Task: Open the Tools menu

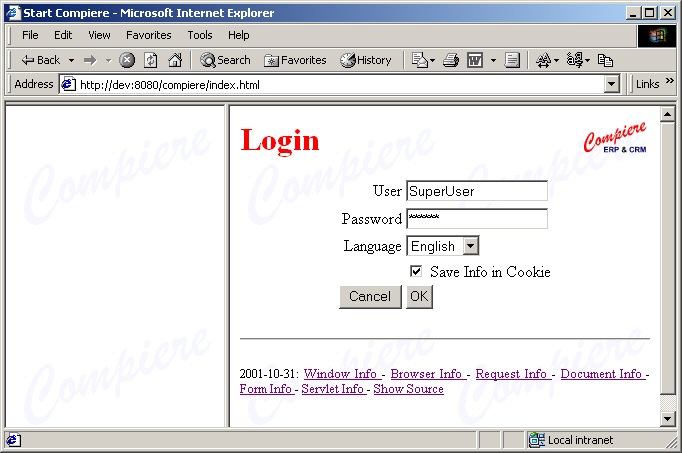Action: coord(200,35)
